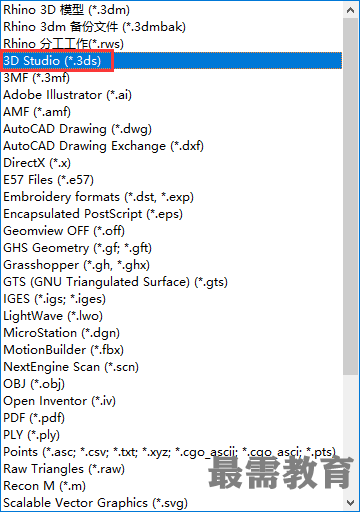Select the 3D Studio (*.3ds) format
360x512 pixels.
point(172,61)
